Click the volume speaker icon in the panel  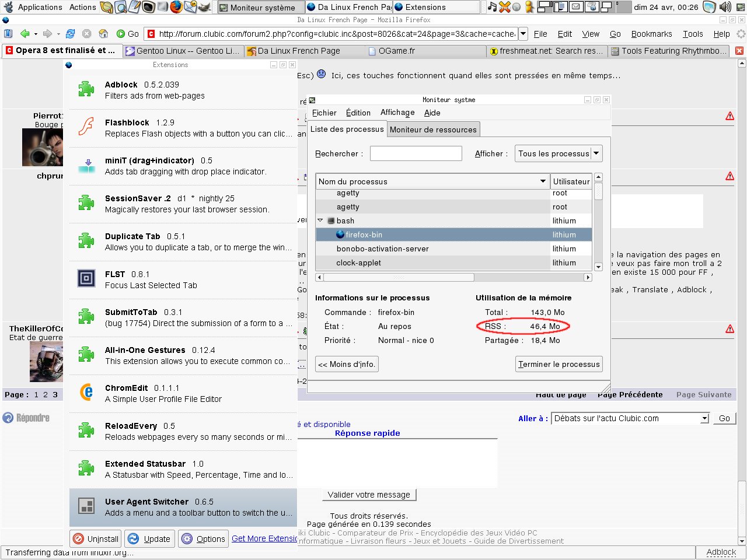pyautogui.click(x=725, y=7)
